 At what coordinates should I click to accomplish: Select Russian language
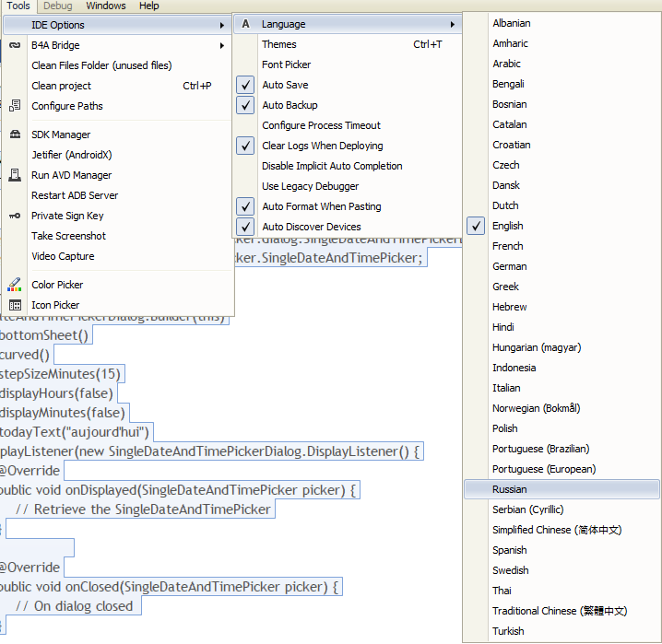point(562,489)
